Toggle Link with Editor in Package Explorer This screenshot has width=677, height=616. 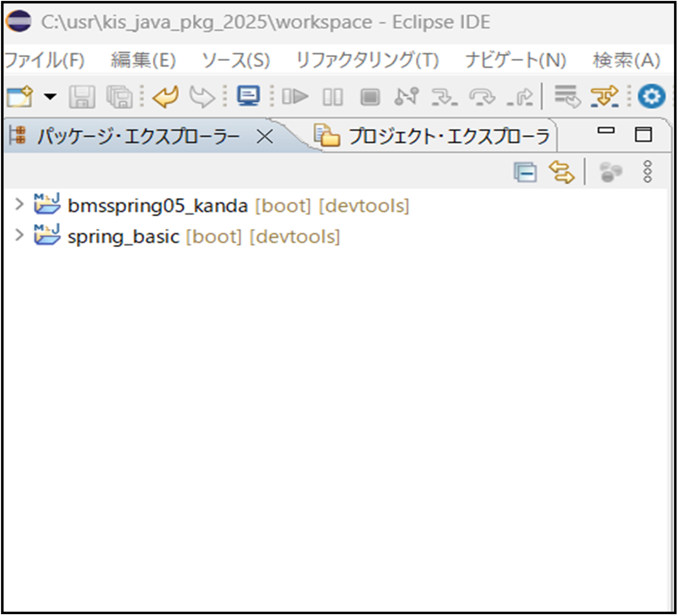(561, 173)
